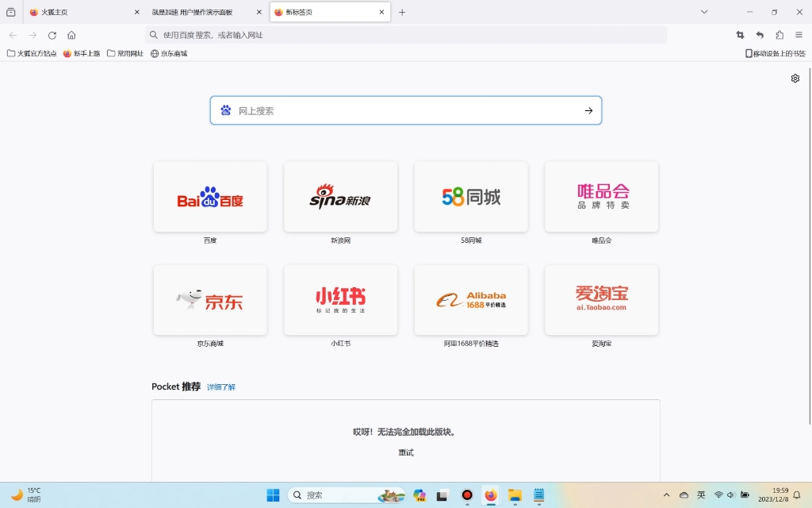The image size is (812, 508).
Task: Open Task View in the taskbar
Action: tap(442, 495)
